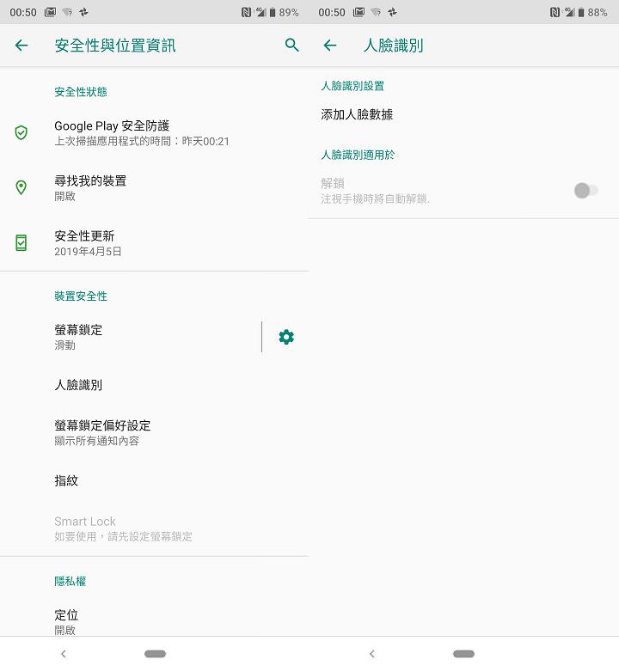Tap 00:50 clock in left status bar
This screenshot has width=619, height=672.
[x=23, y=12]
